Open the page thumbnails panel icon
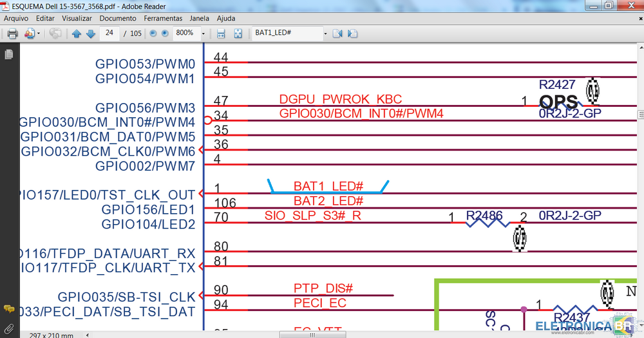 point(9,55)
